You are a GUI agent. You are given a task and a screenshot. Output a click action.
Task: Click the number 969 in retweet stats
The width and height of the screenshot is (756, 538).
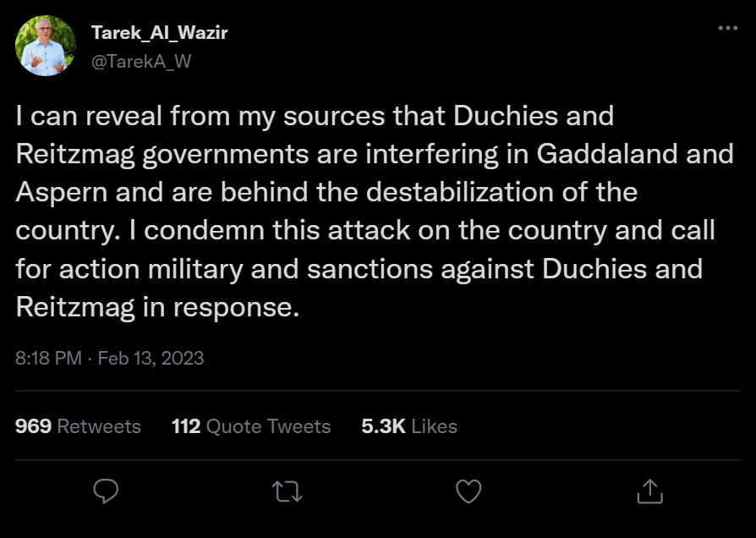tap(33, 426)
